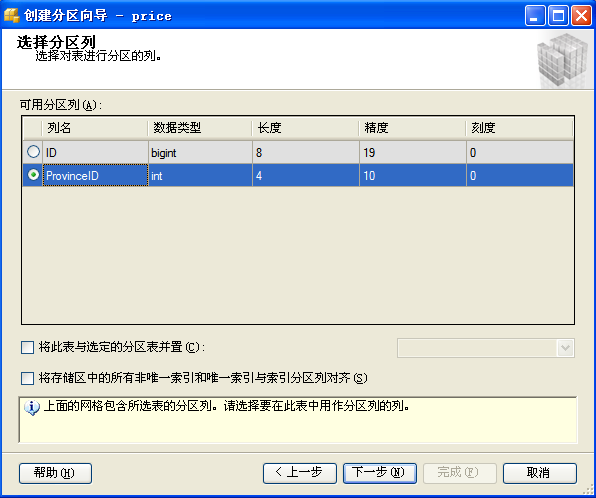Click the 帮助 help button

55,473
